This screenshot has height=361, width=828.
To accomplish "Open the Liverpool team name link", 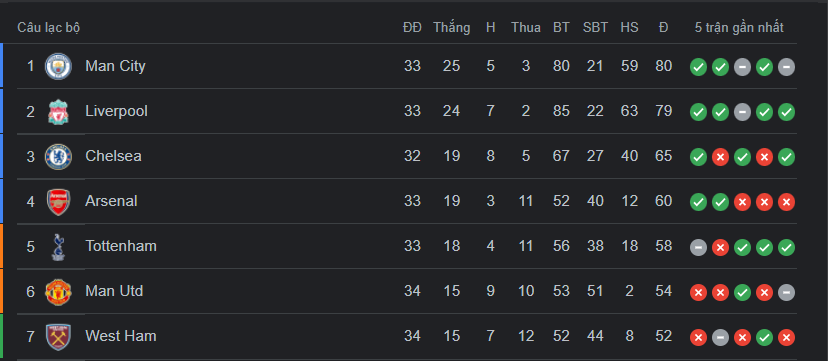I will click(116, 111).
